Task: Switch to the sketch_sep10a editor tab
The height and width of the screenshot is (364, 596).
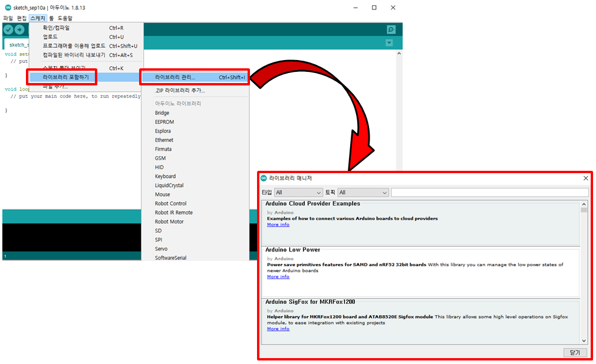Action: pyautogui.click(x=17, y=44)
